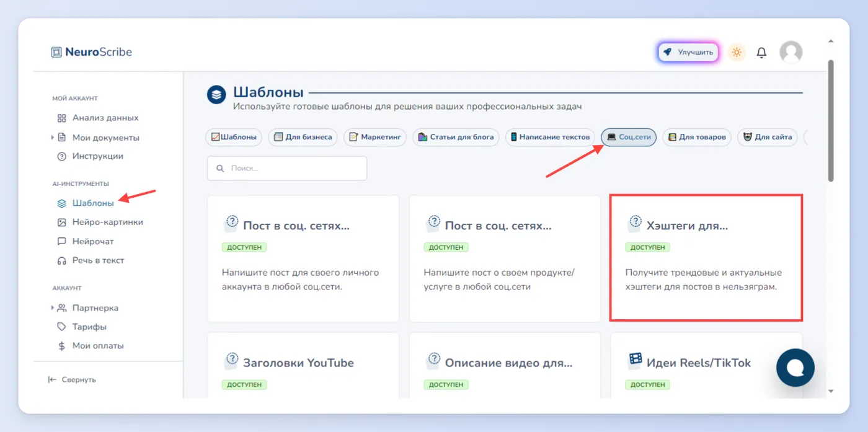Select the Соц.сети filter chip
868x432 pixels.
pos(629,137)
